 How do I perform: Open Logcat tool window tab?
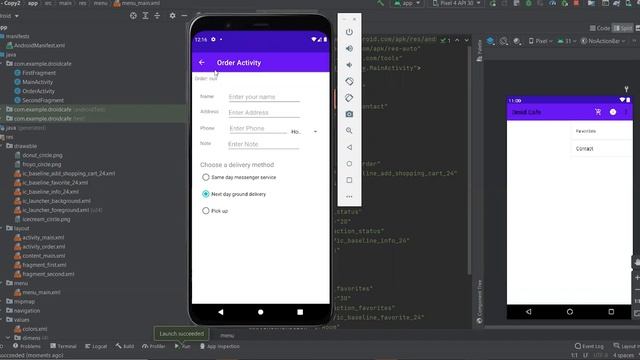coord(96,346)
